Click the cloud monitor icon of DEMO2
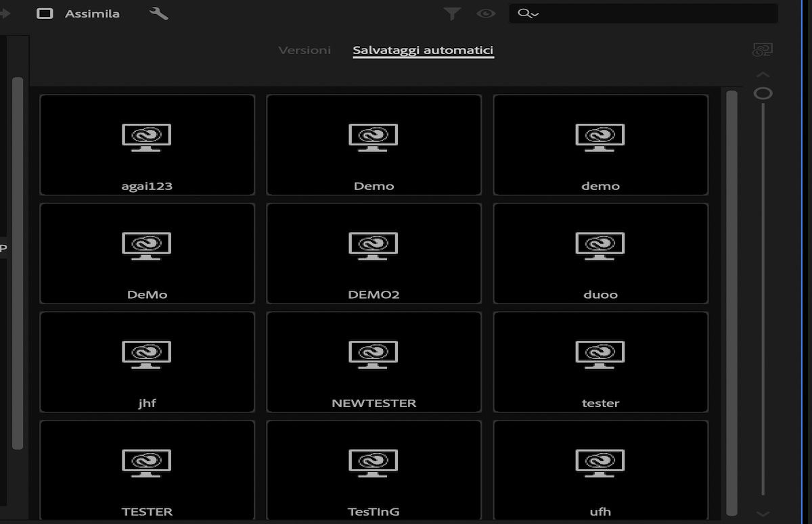The height and width of the screenshot is (524, 812). pyautogui.click(x=374, y=246)
